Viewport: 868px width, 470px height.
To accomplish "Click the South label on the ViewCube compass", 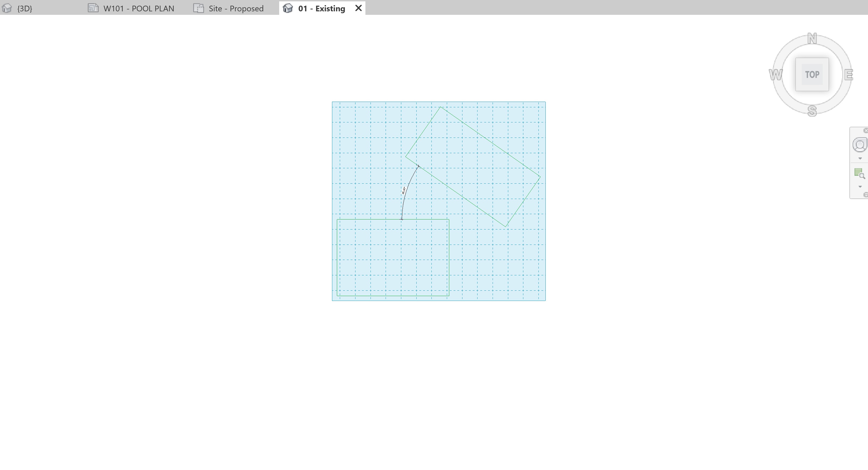I will [812, 110].
